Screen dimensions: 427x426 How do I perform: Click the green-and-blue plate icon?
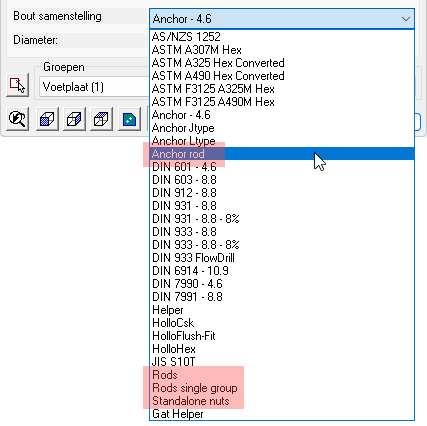tap(129, 119)
